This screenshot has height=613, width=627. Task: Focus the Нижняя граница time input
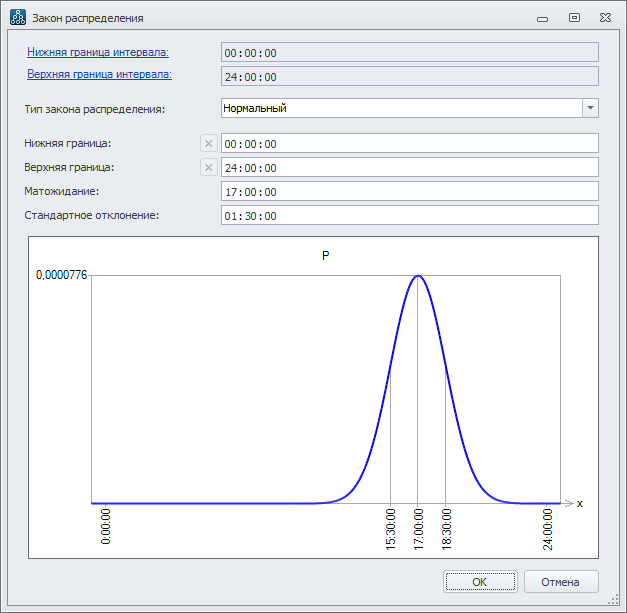click(x=409, y=144)
